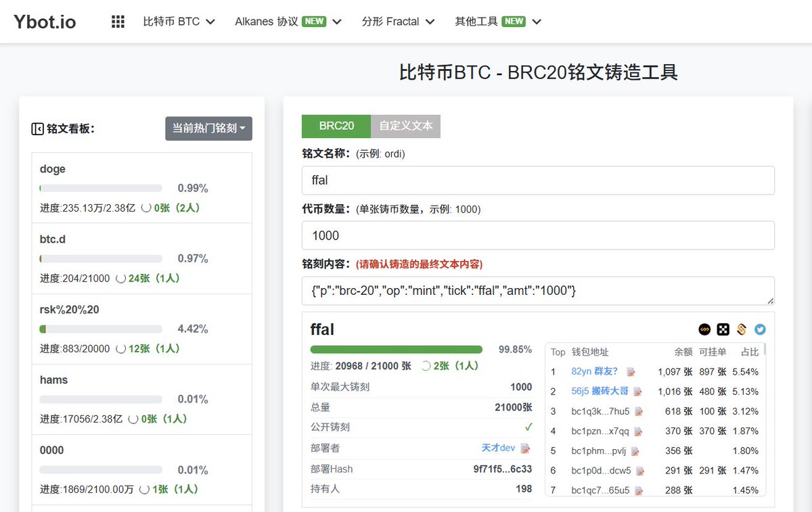Image resolution: width=812 pixels, height=512 pixels.
Task: Select the btc.d inscription card
Action: 142,258
